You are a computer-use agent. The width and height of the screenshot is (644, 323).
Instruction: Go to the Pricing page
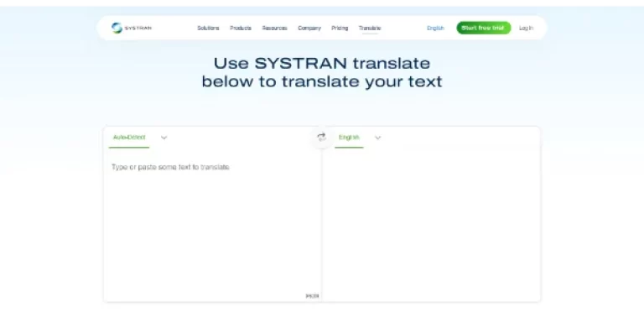click(x=340, y=29)
